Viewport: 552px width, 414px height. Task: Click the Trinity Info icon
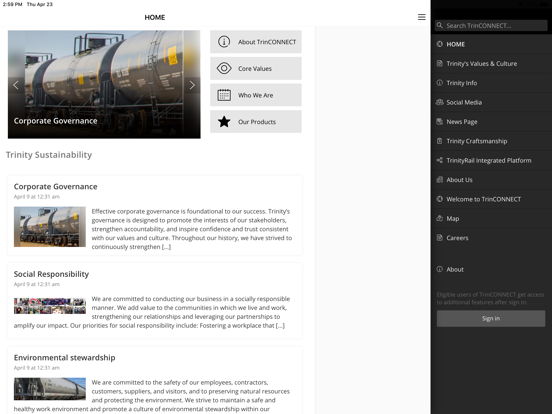(x=439, y=83)
